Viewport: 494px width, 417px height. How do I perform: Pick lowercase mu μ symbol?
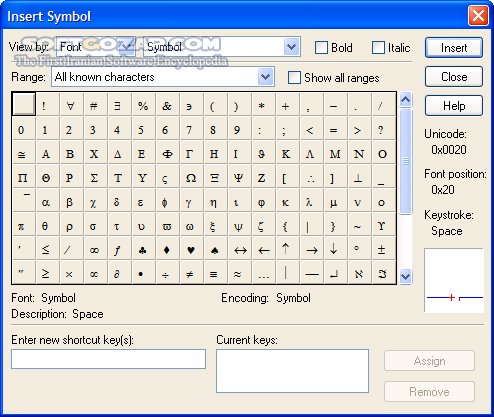coord(336,200)
